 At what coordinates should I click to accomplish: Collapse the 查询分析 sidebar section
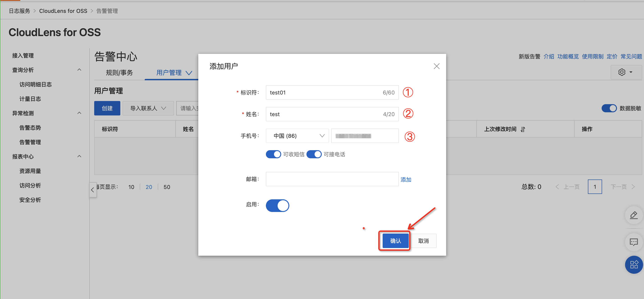pos(79,70)
